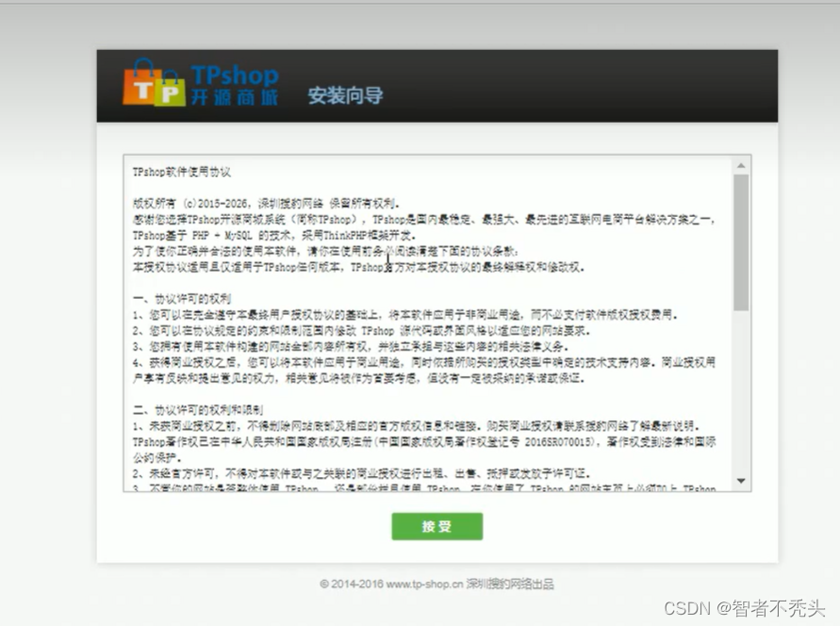The image size is (840, 626).
Task: Click the "安装向导" header label
Action: point(343,95)
